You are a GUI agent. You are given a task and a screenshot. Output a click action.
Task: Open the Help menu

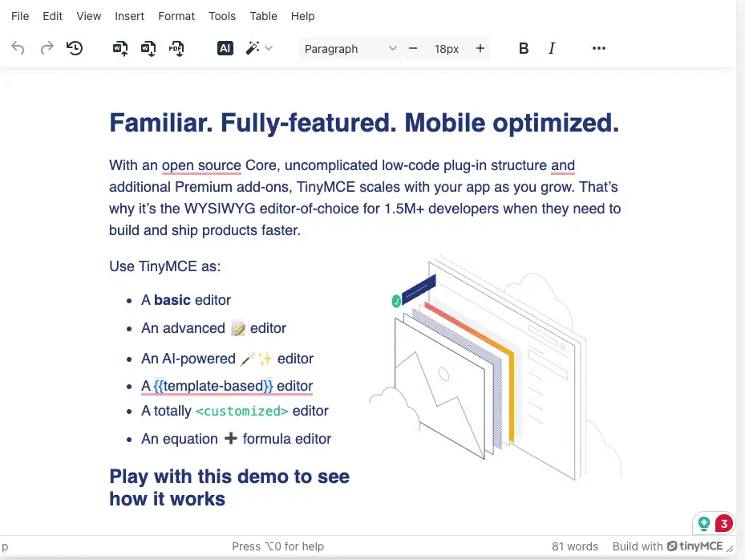302,16
